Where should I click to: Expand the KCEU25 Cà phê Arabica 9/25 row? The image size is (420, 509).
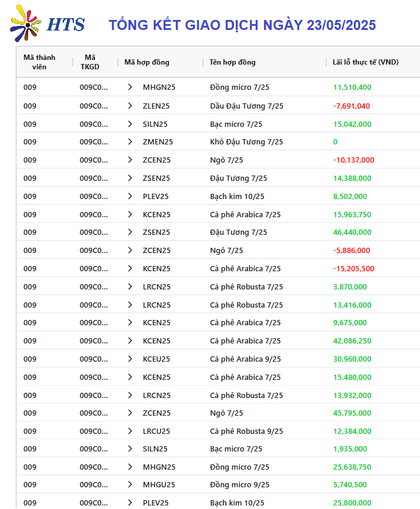pyautogui.click(x=130, y=359)
